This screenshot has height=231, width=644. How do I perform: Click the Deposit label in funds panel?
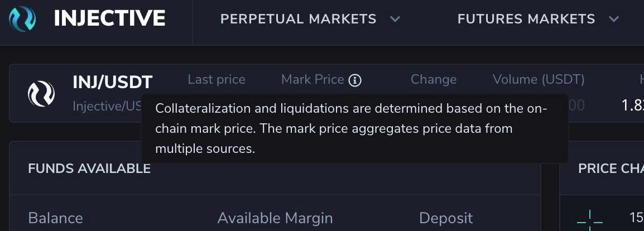pyautogui.click(x=446, y=218)
